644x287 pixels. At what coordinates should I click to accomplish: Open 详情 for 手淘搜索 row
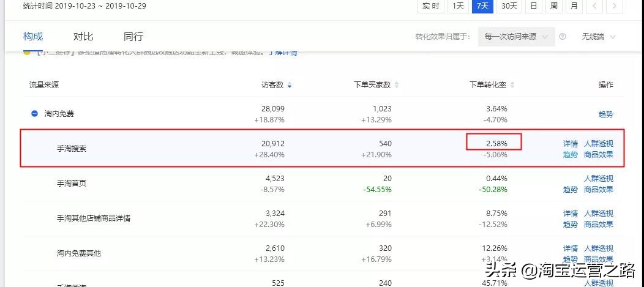point(571,144)
